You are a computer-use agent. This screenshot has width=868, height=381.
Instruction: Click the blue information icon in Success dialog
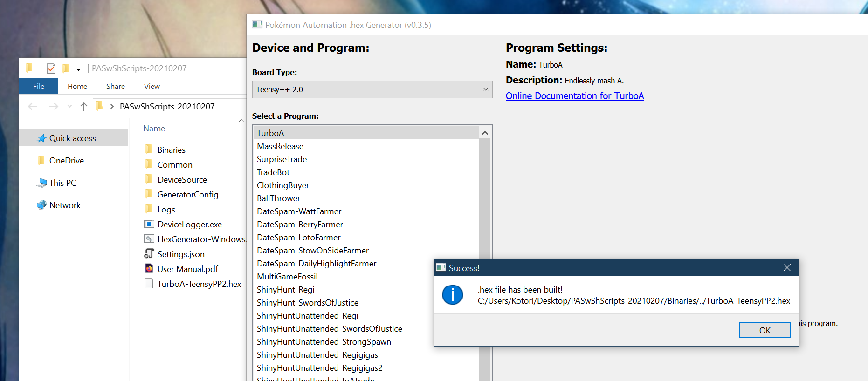(452, 295)
